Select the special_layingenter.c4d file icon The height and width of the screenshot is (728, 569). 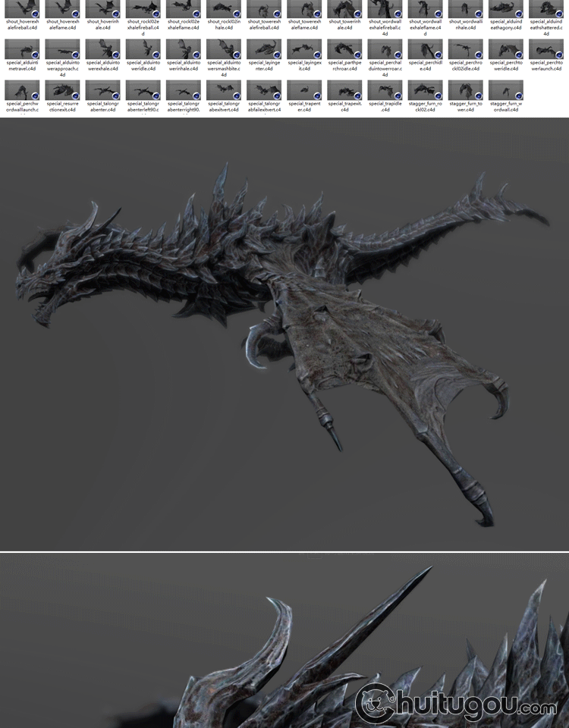264,49
